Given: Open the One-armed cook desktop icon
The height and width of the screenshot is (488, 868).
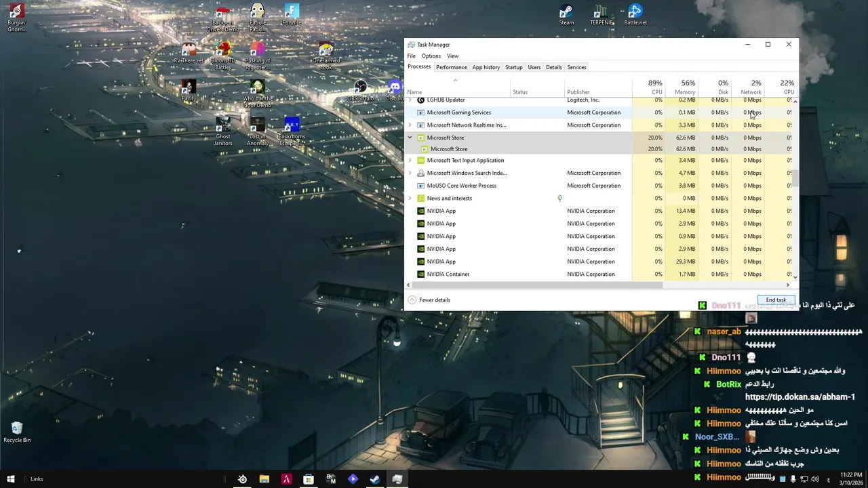Looking at the screenshot, I should (325, 56).
